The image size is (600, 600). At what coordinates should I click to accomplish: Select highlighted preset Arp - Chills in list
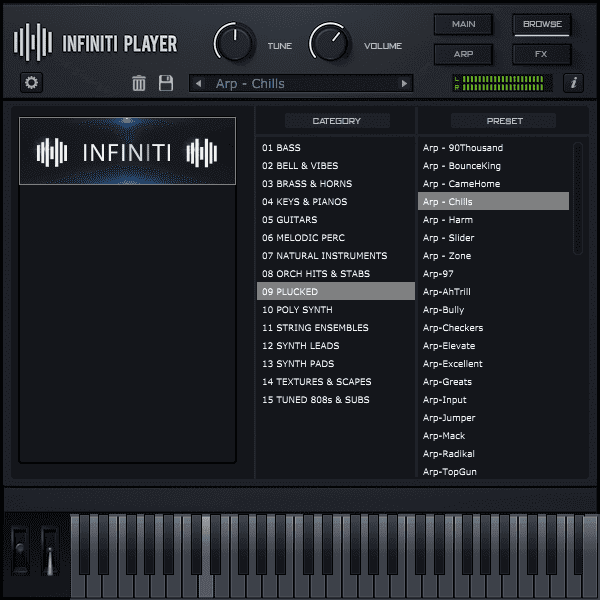click(494, 202)
